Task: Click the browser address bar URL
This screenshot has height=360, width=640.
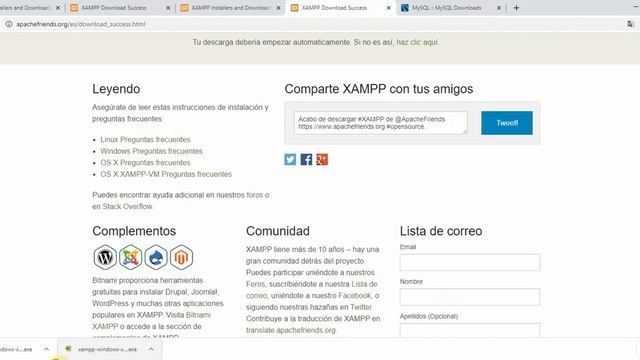Action: pyautogui.click(x=81, y=24)
